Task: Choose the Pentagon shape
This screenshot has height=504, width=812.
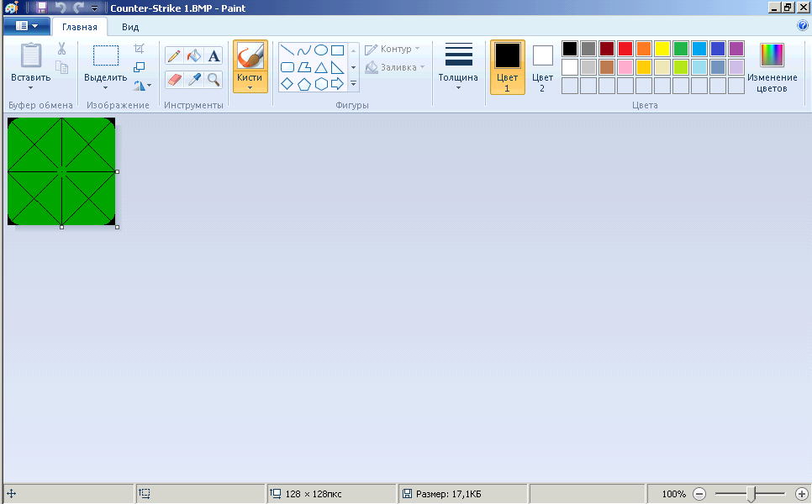Action: click(304, 84)
